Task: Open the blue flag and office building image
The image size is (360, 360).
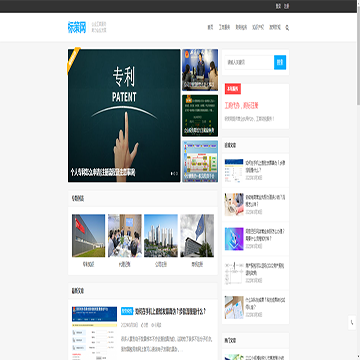Action: click(x=197, y=235)
